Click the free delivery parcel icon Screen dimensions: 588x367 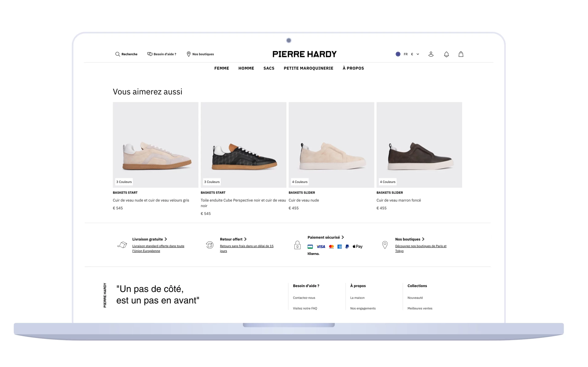pyautogui.click(x=122, y=245)
